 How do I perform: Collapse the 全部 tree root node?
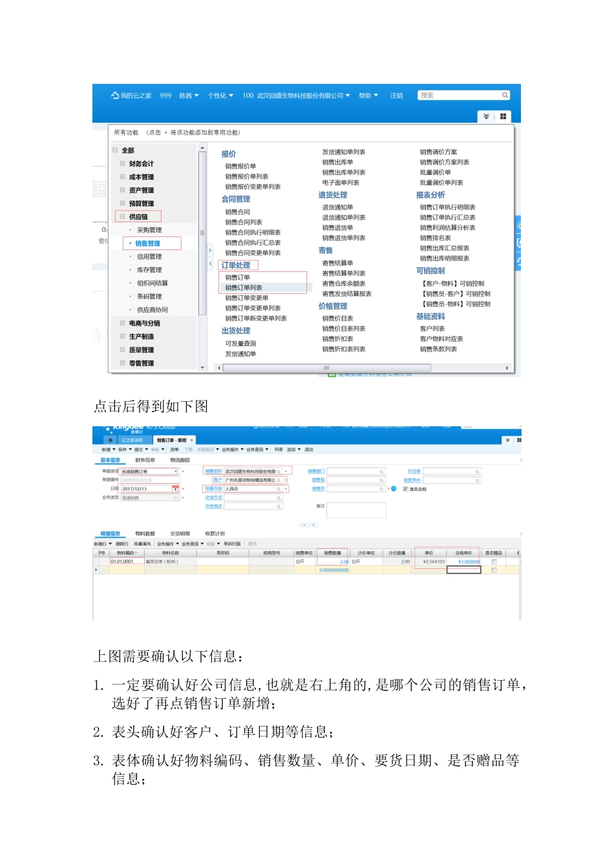[x=115, y=150]
